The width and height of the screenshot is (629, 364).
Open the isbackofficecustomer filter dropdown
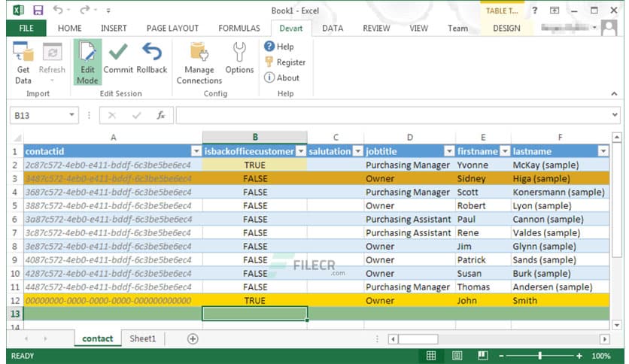click(x=301, y=151)
